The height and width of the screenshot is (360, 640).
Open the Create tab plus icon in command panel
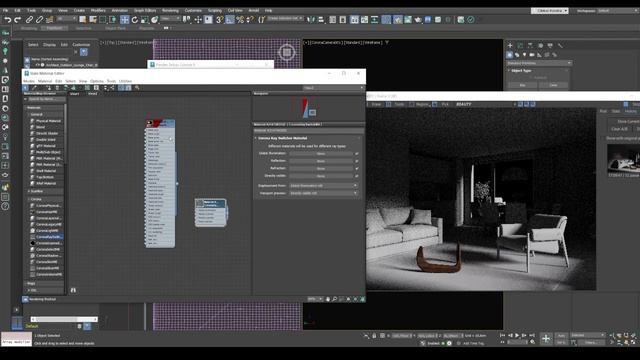(510, 46)
